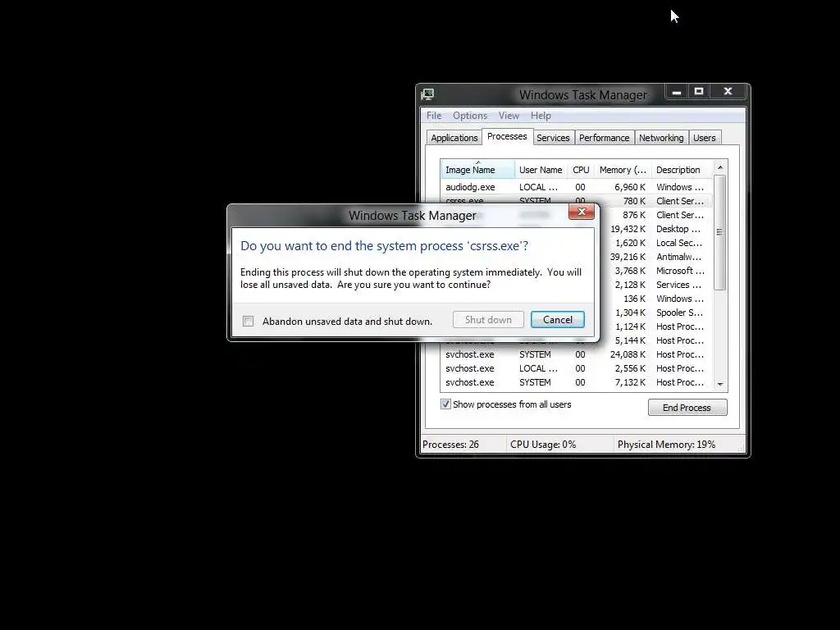Maximize the Windows Task Manager window
The height and width of the screenshot is (630, 840).
point(699,92)
